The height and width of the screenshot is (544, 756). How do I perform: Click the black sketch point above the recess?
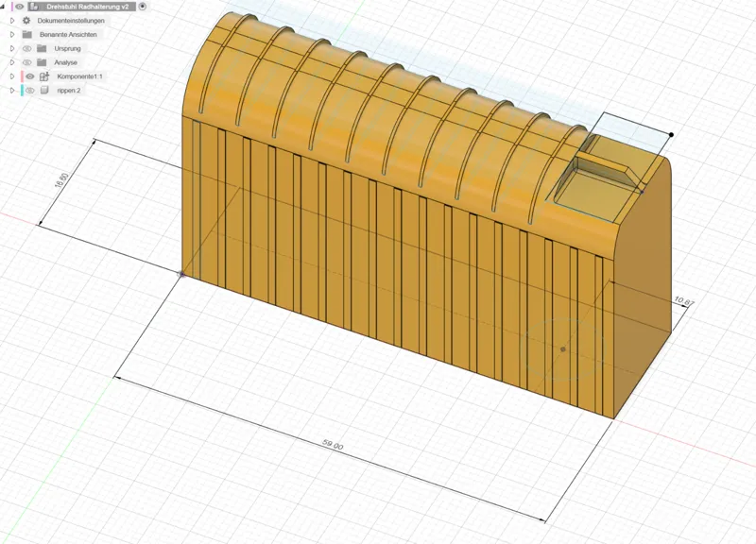point(671,135)
